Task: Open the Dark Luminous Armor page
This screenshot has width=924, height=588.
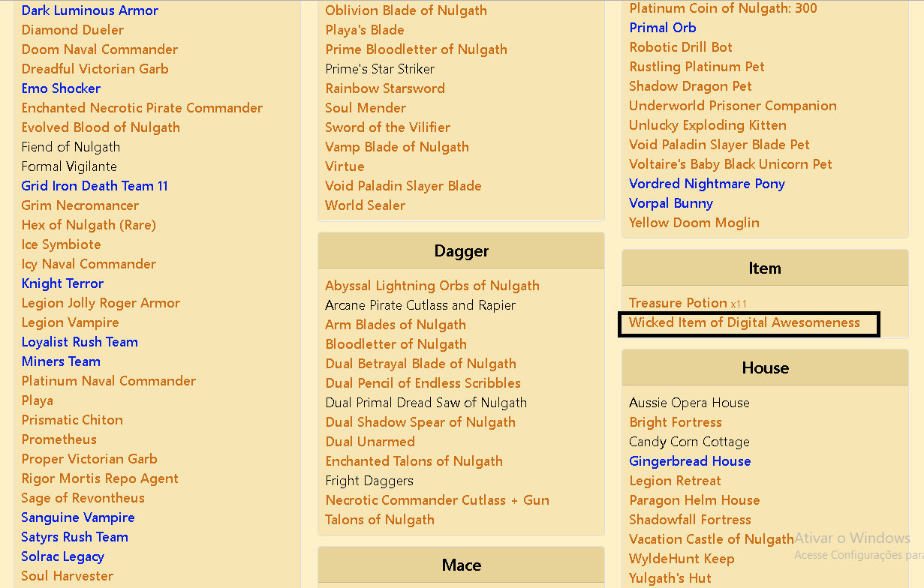Action: [x=89, y=10]
